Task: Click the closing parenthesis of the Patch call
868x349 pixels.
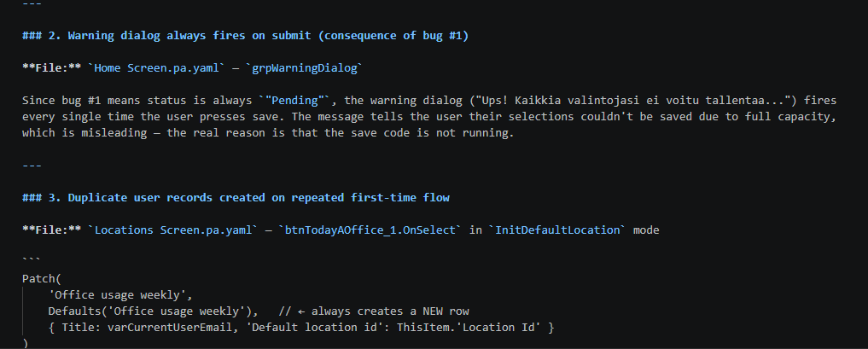Action: point(26,343)
